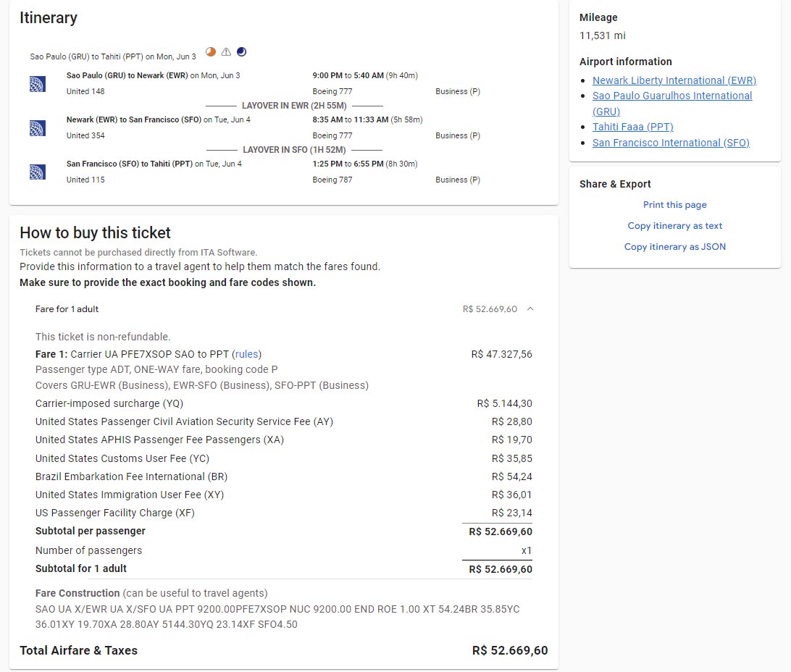Click Print this page
This screenshot has height=672, width=791.
(674, 205)
